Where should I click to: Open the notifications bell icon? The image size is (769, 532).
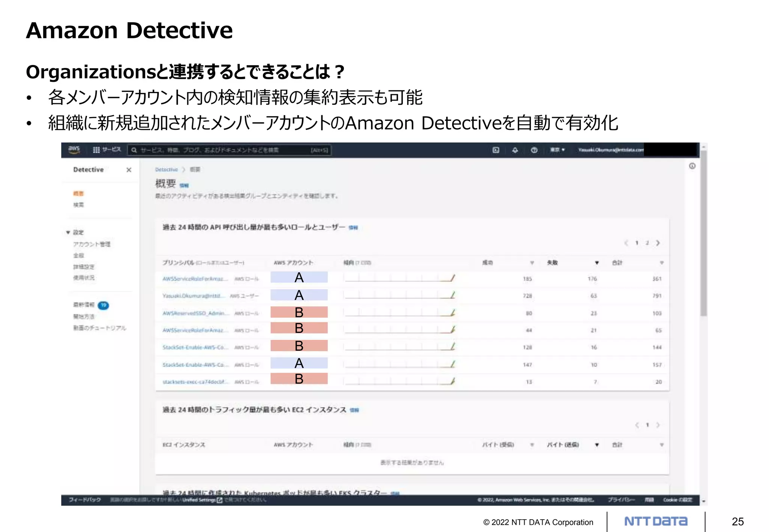pos(515,150)
